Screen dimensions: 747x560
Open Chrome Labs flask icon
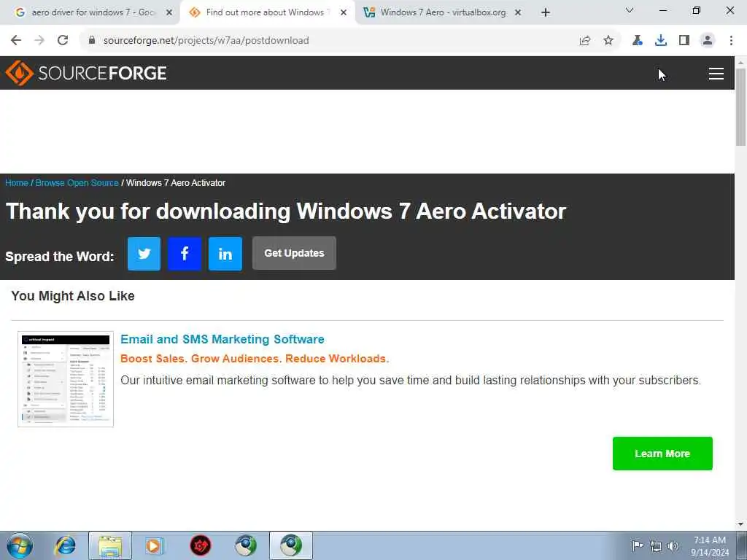(x=637, y=41)
